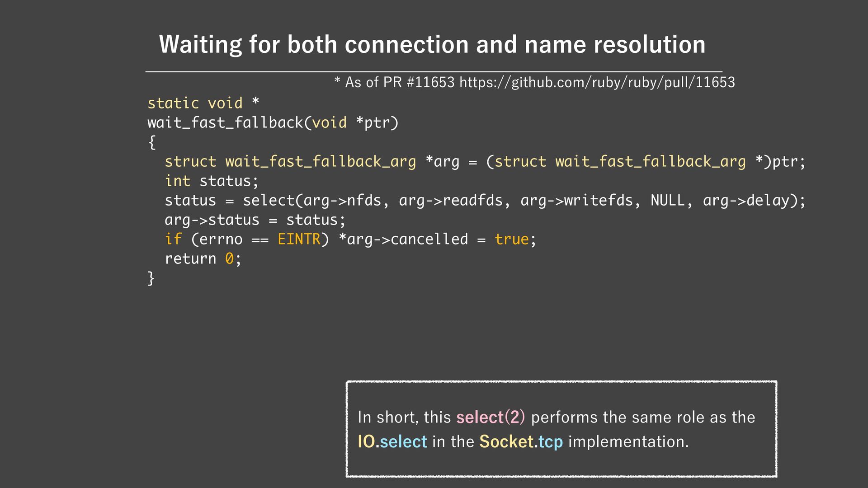Screen dimensions: 868x488
Task: Click the Socket.tcp text in note box
Action: (521, 441)
